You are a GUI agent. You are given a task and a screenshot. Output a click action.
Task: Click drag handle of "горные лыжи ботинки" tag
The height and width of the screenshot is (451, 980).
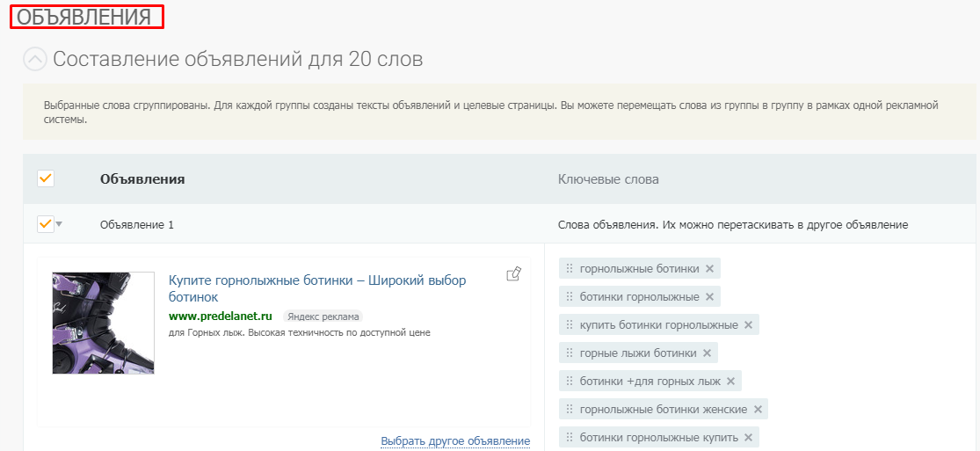pos(570,353)
